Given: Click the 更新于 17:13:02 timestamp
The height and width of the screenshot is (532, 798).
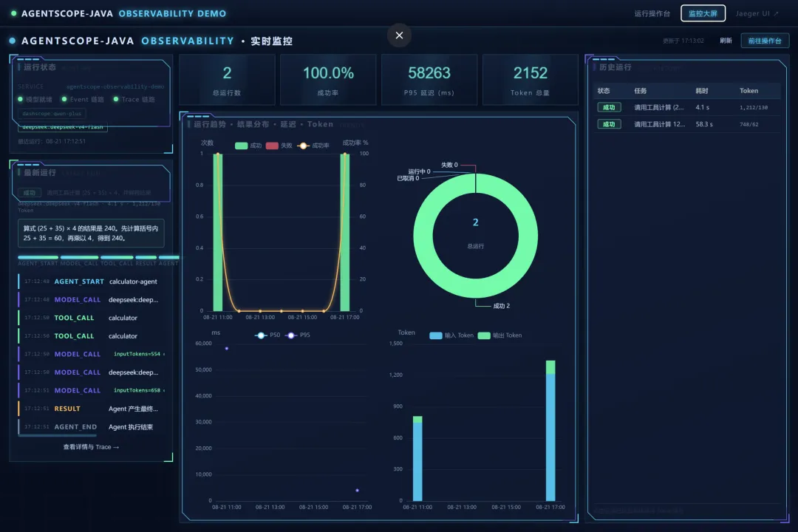Looking at the screenshot, I should point(683,41).
